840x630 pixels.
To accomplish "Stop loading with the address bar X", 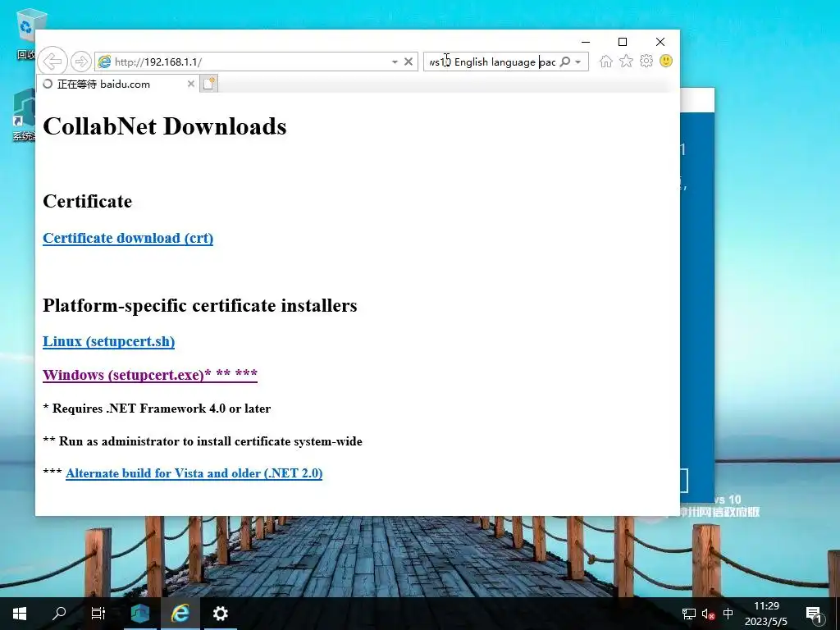I will 409,62.
